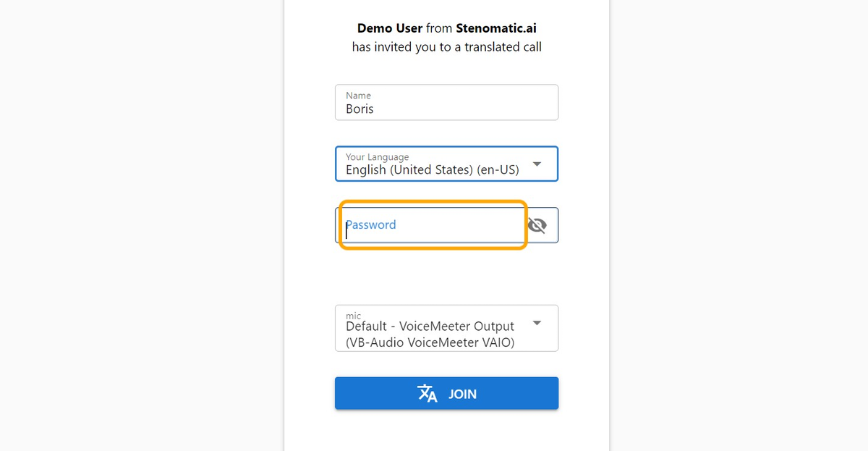This screenshot has height=451, width=868.
Task: Click the empty space between Password and mic fields
Action: 446,274
